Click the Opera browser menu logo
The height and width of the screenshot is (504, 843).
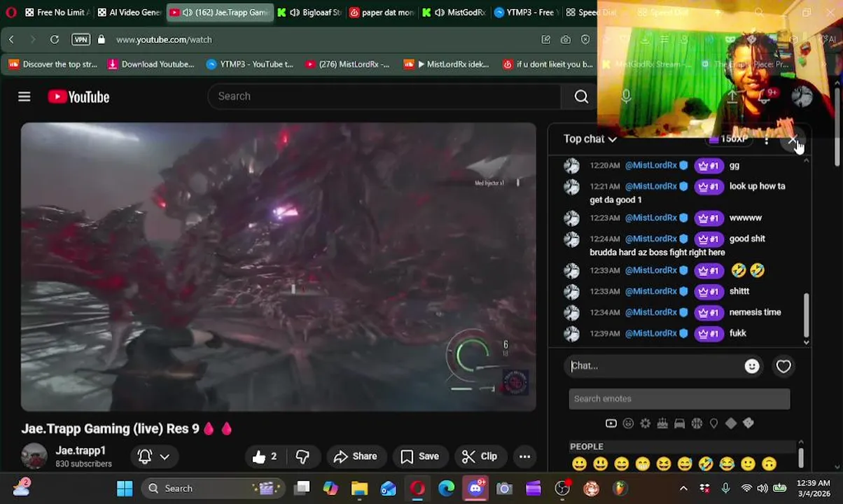(11, 12)
